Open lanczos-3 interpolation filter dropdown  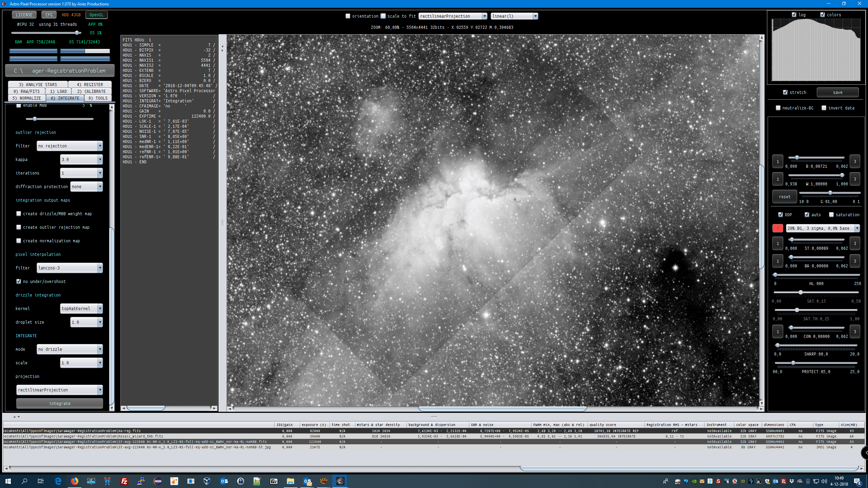(70, 268)
